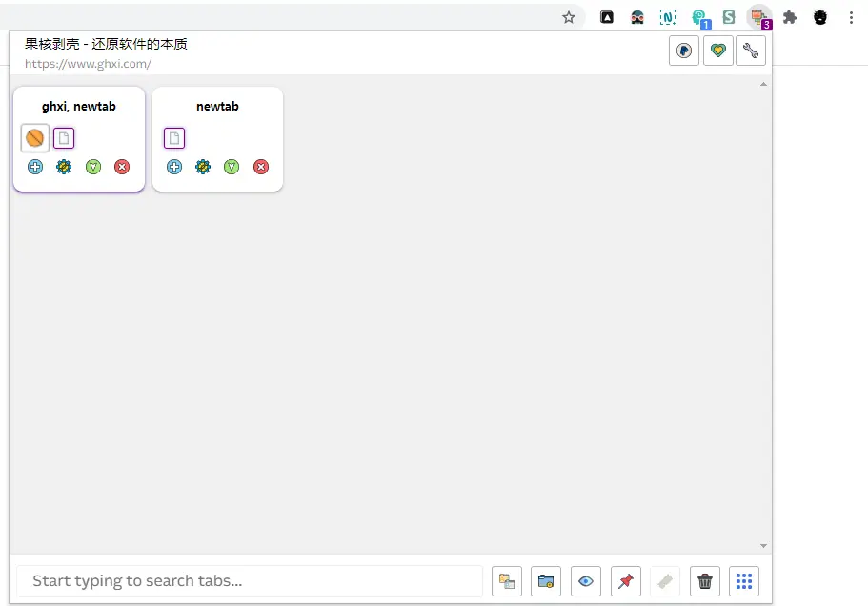Viewport: 868px width, 606px height.
Task: Bookmark this page with the star icon
Action: click(x=569, y=17)
